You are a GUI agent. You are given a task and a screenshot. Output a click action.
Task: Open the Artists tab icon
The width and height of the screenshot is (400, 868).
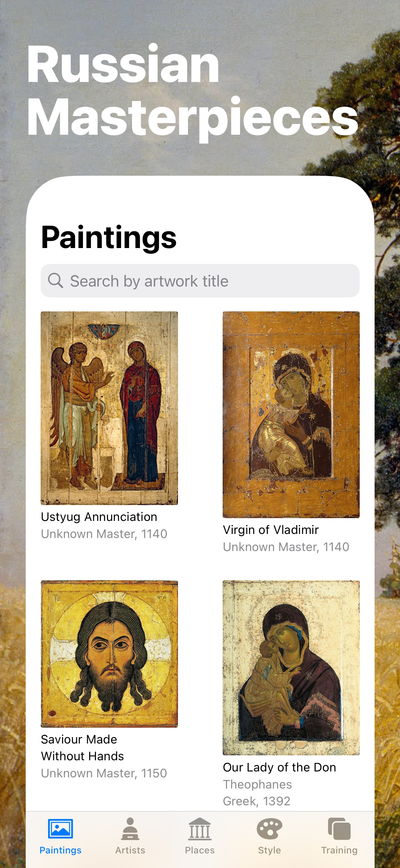(x=130, y=829)
